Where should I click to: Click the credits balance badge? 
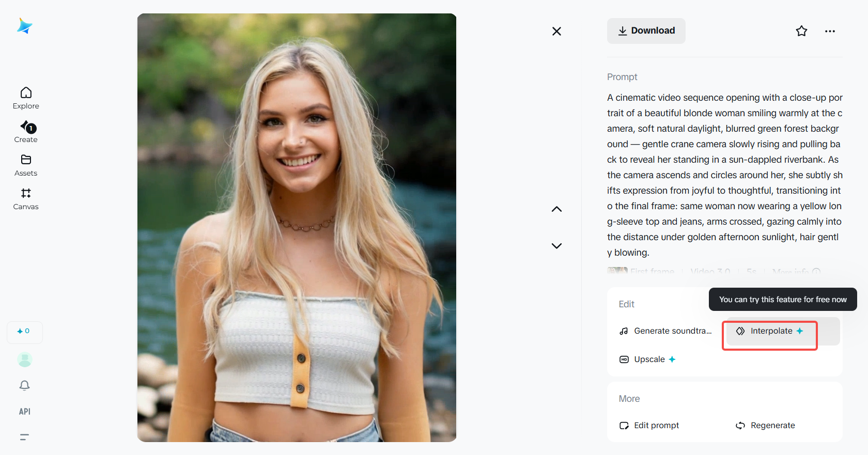pyautogui.click(x=24, y=332)
